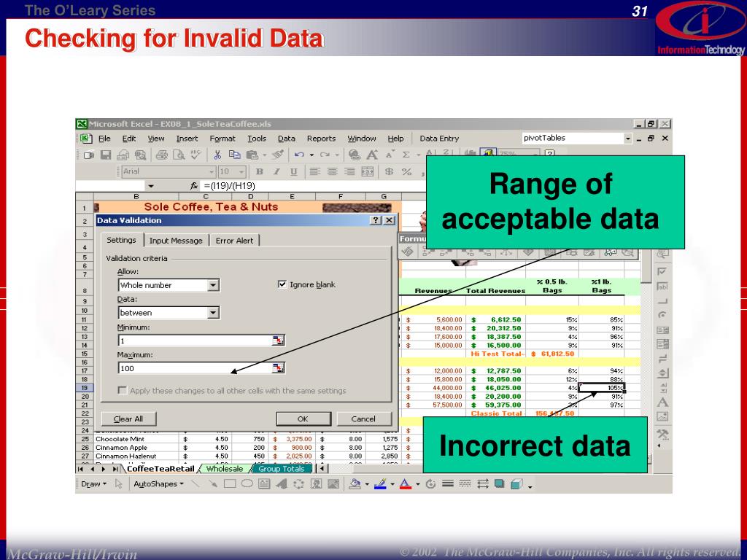
Task: Click the Undo arrow icon
Action: coord(299,155)
